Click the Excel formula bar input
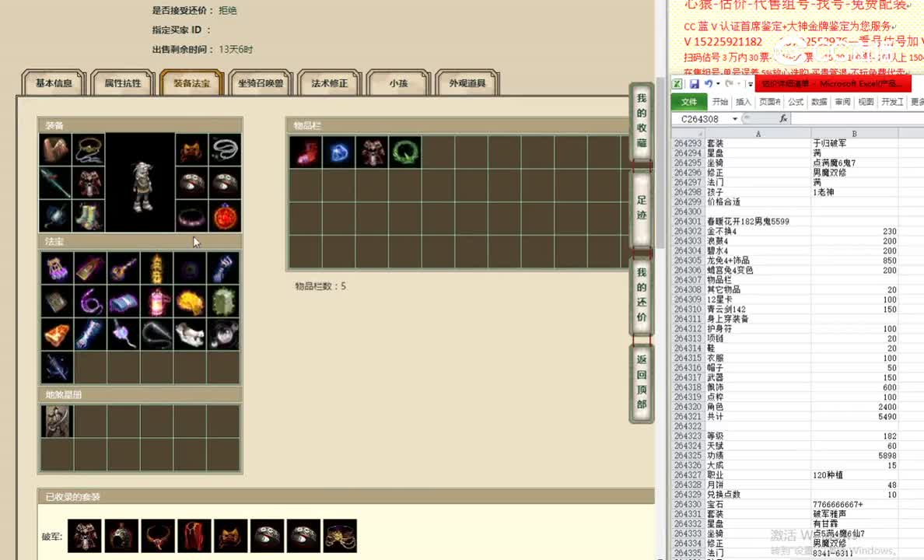The image size is (924, 560). point(857,119)
